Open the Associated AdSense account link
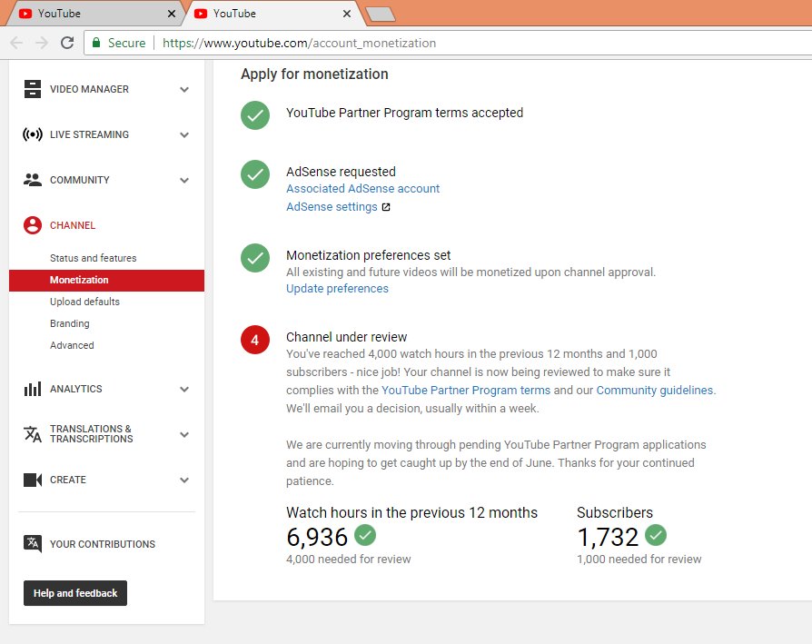 362,188
